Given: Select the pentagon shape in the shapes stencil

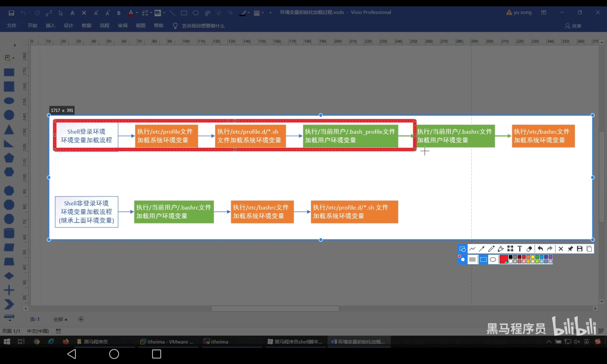Looking at the screenshot, I should [9, 158].
